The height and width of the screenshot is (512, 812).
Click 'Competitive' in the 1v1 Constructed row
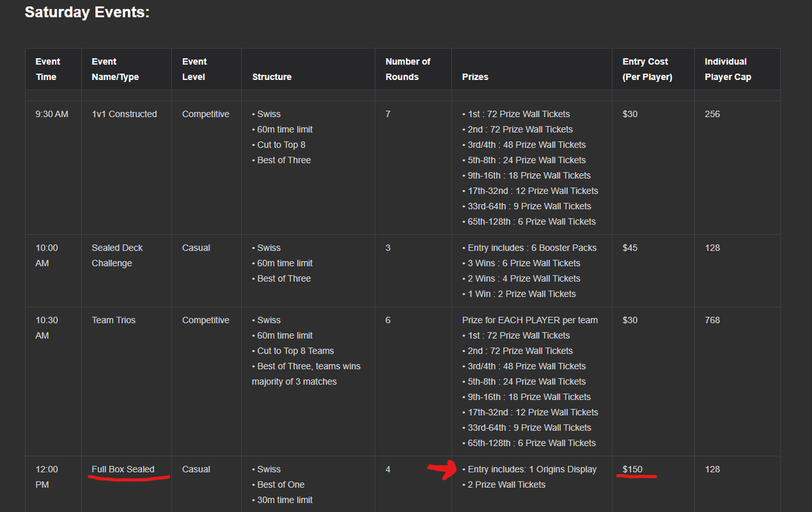coord(206,114)
